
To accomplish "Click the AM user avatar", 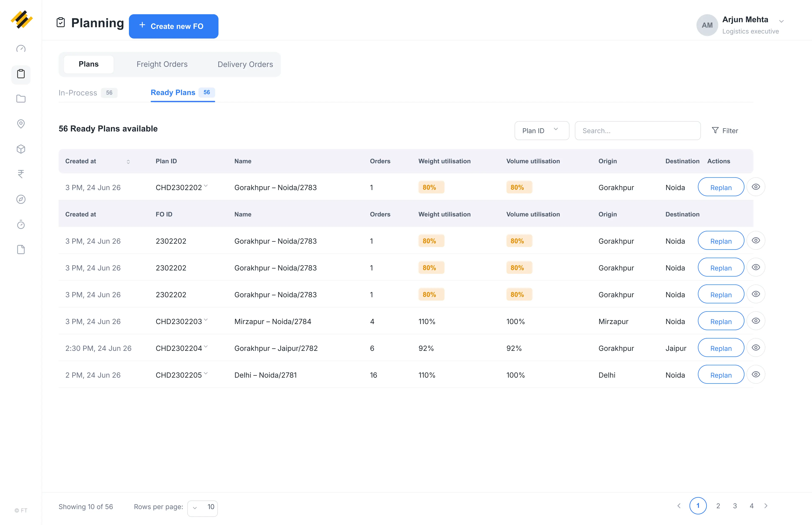I will coord(707,25).
